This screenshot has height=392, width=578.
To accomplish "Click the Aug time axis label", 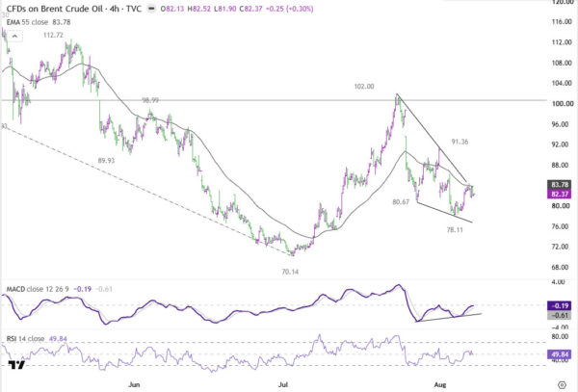I will click(x=440, y=384).
